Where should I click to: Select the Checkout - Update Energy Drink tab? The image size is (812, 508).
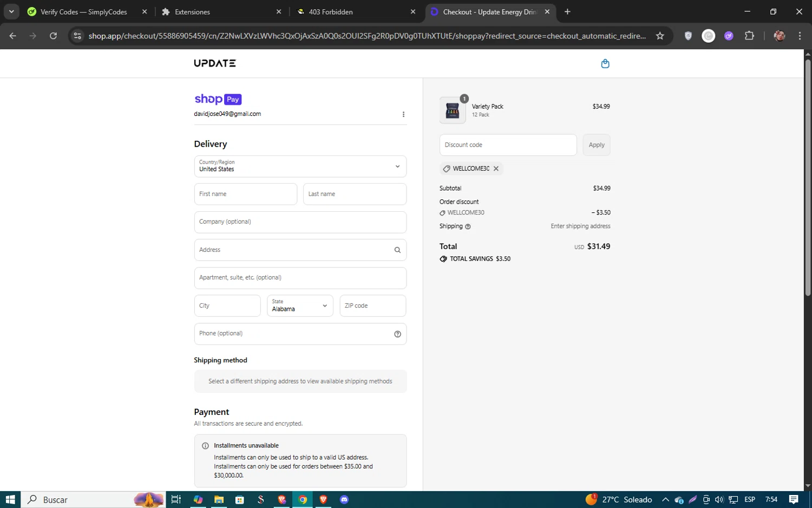[489, 11]
